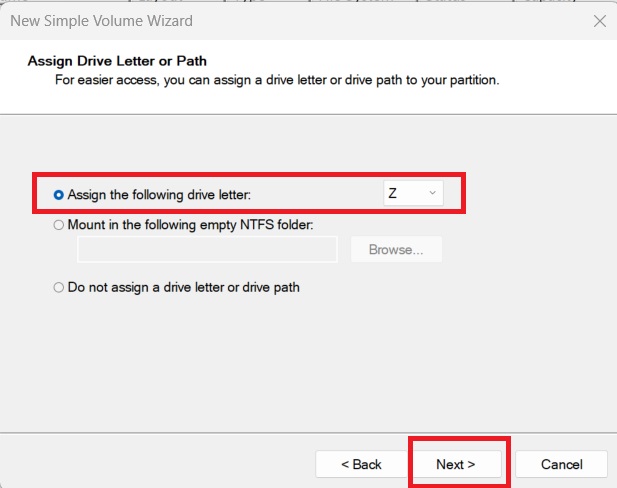The height and width of the screenshot is (488, 617).
Task: Open the drive letter dropdown showing Z
Action: point(412,193)
